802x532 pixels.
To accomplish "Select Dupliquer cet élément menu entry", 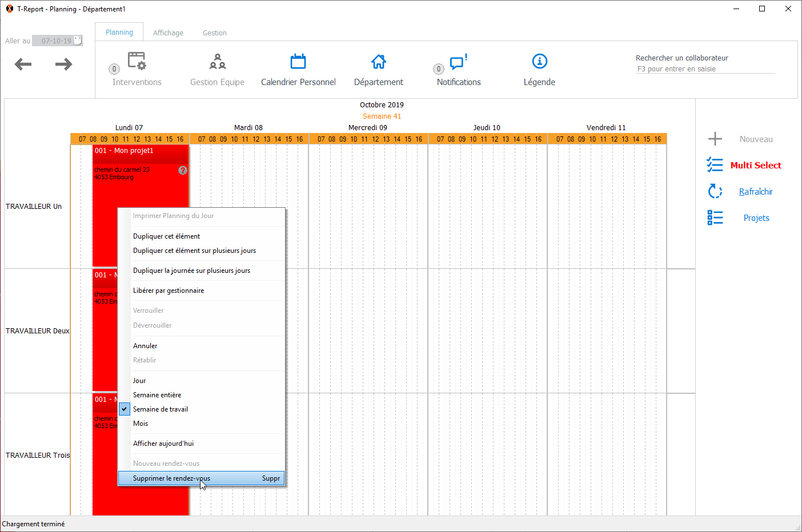I will [166, 236].
